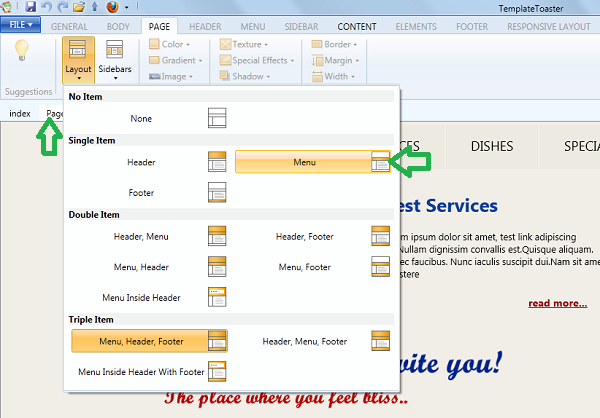Switch to the HEADER ribbon tab

click(x=205, y=25)
